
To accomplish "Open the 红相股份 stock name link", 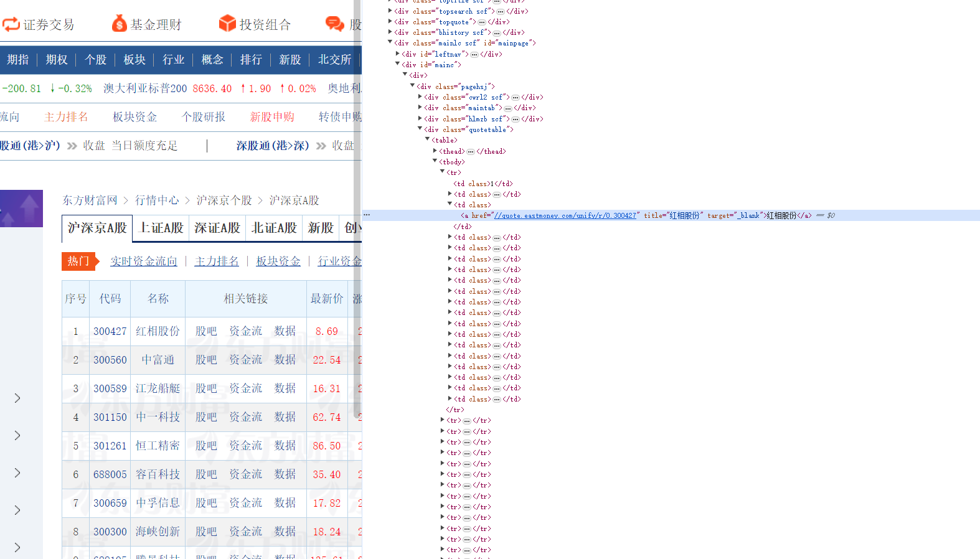I will 158,331.
